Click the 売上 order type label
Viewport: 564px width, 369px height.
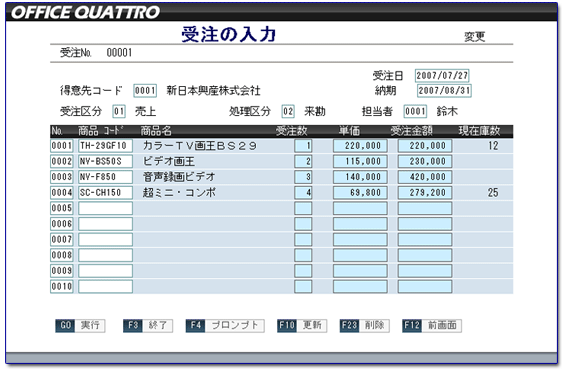tap(145, 111)
